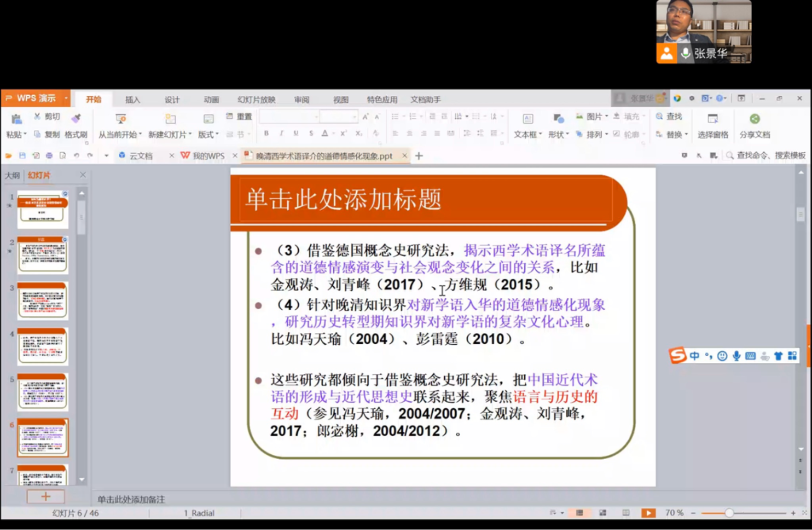The height and width of the screenshot is (530, 812).
Task: Toggle Underline formatting button
Action: point(296,134)
